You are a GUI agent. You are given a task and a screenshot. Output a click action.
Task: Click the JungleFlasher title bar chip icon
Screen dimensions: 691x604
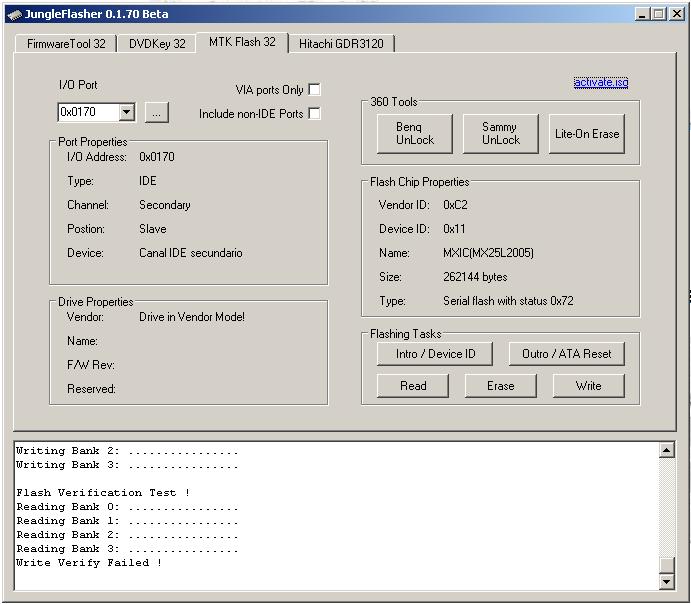click(x=15, y=15)
